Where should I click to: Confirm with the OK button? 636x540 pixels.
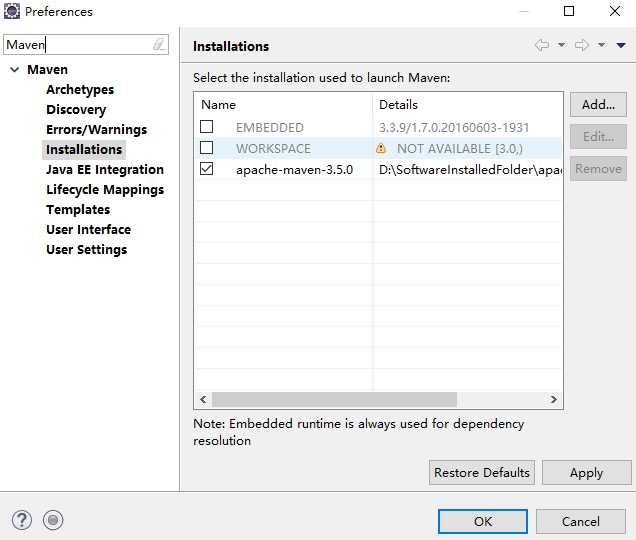[483, 521]
